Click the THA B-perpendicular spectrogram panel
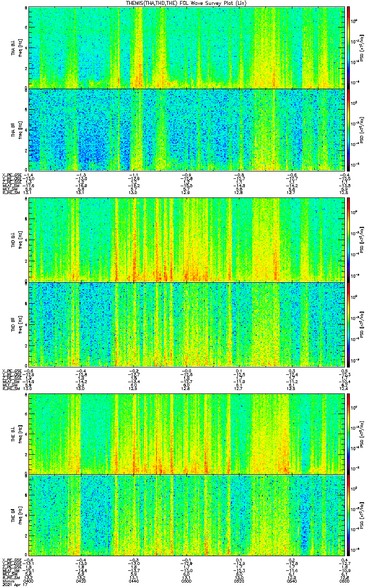 186,48
